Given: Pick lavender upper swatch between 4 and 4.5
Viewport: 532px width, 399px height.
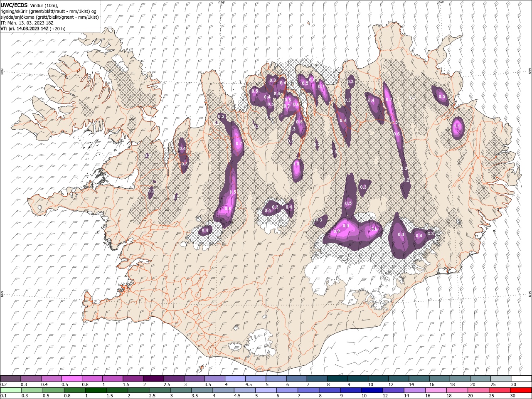Looking at the screenshot, I should coord(235,379).
